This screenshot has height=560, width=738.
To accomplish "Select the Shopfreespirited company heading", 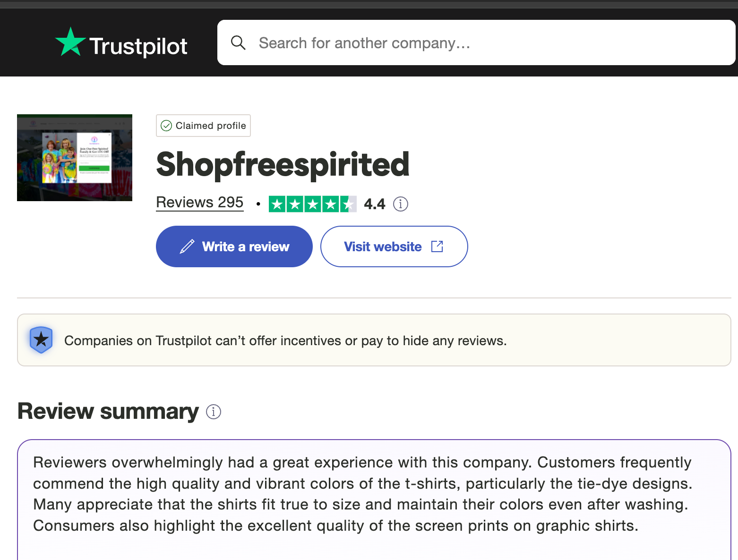I will coord(283,164).
